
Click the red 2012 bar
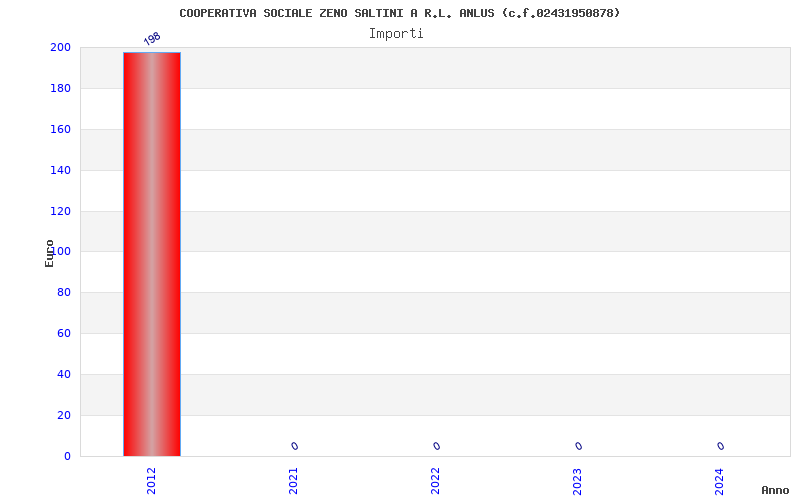tap(152, 254)
